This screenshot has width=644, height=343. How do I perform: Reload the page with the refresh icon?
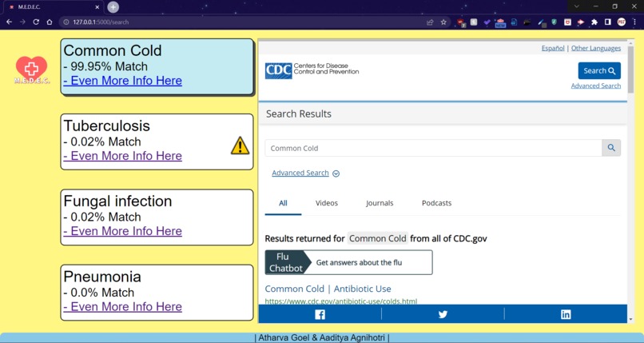coord(36,22)
